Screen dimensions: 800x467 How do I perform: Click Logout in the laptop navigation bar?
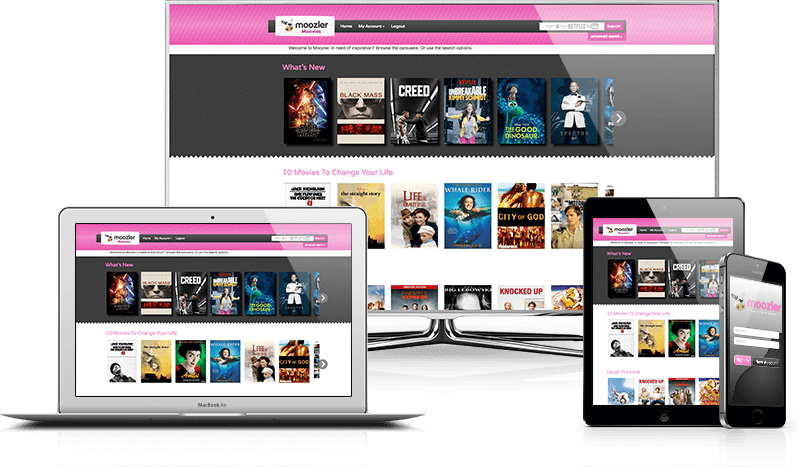(180, 238)
